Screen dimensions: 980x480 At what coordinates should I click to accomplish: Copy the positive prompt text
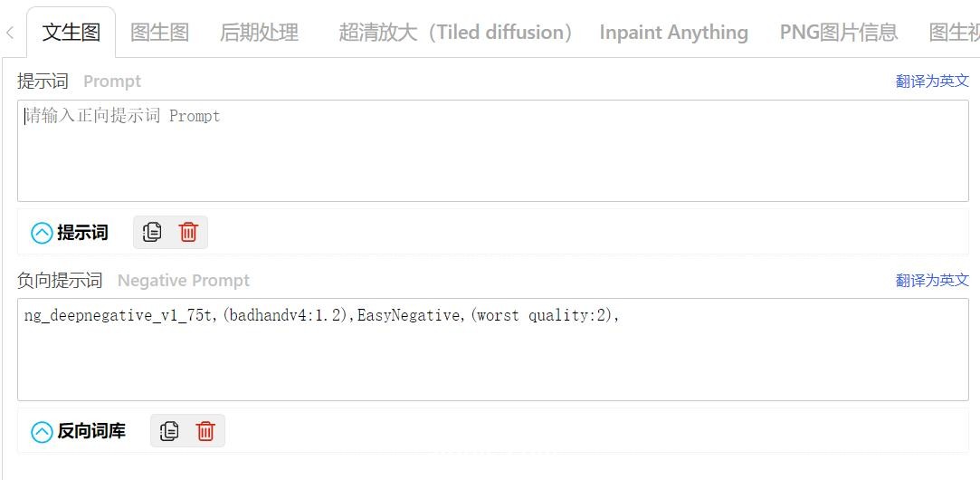pyautogui.click(x=152, y=232)
